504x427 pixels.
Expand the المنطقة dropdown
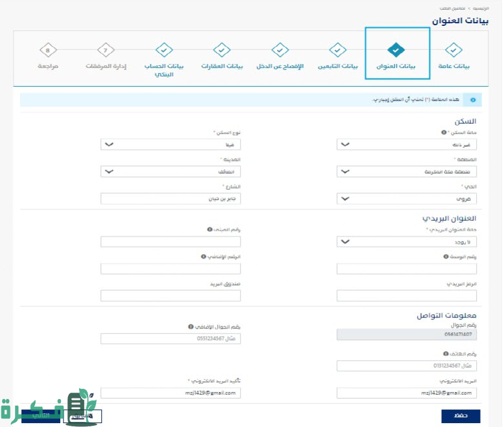tap(407, 172)
